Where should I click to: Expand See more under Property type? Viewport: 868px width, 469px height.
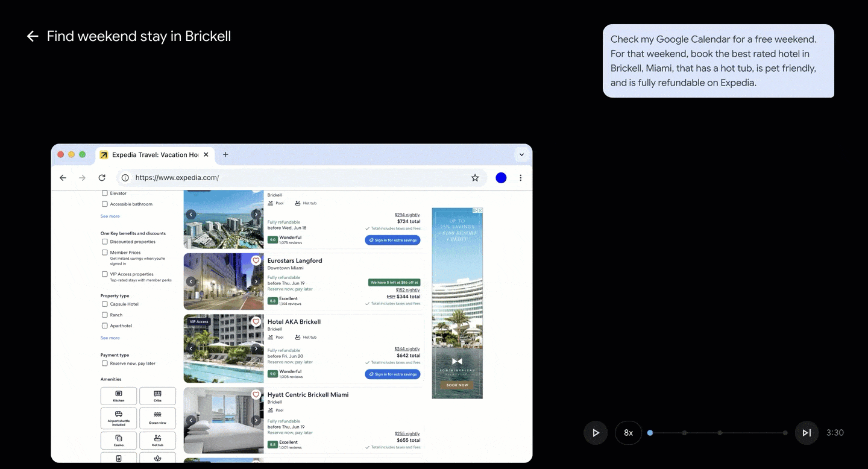point(110,338)
